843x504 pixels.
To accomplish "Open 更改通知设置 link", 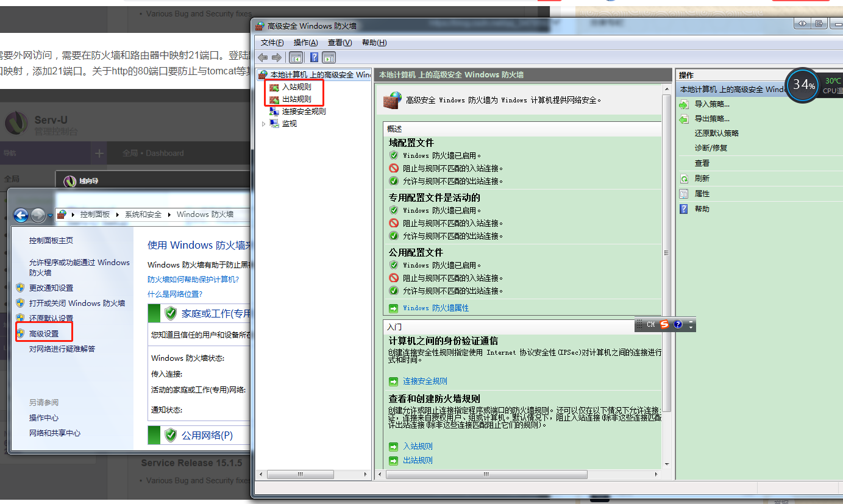I will click(51, 288).
